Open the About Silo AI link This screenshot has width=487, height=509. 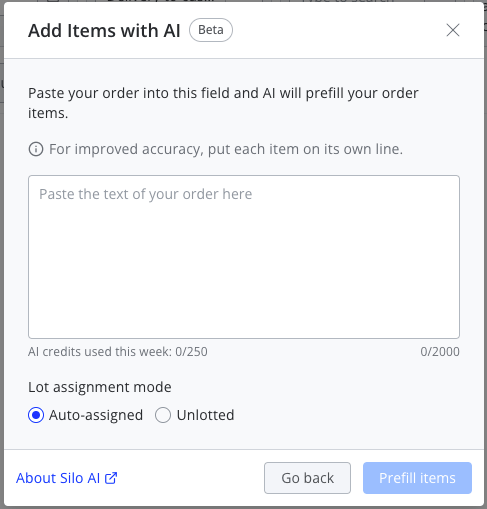[67, 478]
